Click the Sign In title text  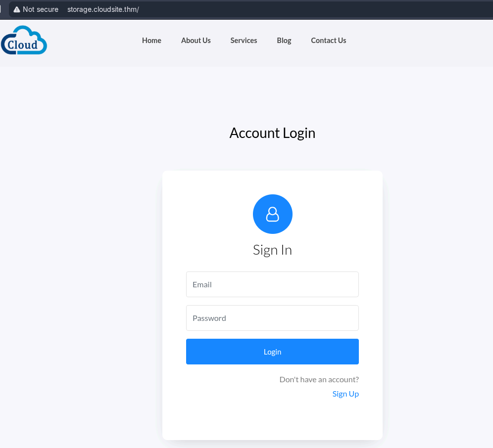click(x=272, y=250)
